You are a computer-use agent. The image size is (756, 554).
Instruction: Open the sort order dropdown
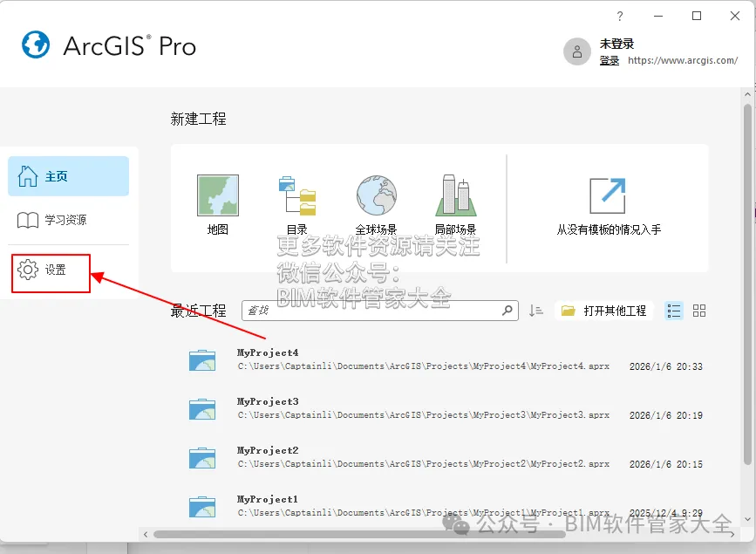(535, 311)
